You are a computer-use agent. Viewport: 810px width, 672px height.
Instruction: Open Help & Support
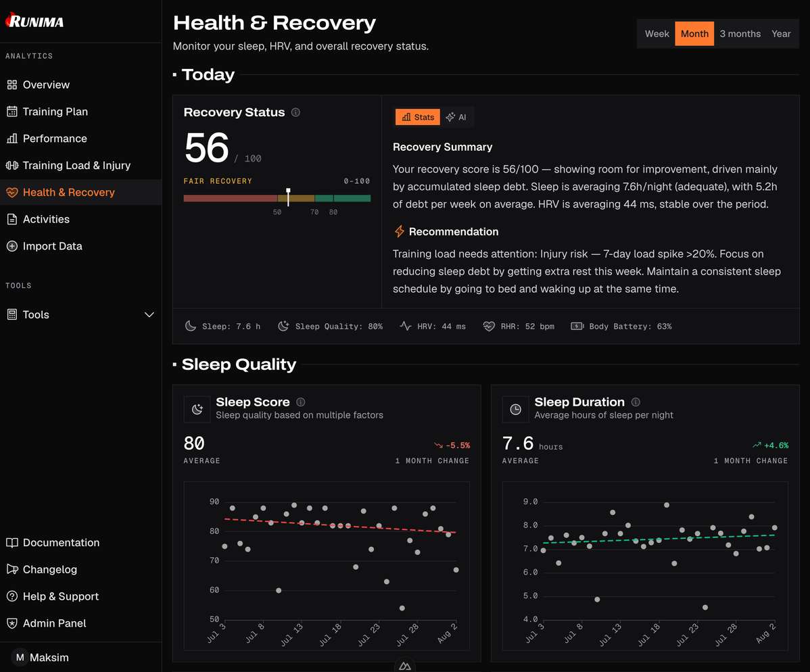coord(80,596)
